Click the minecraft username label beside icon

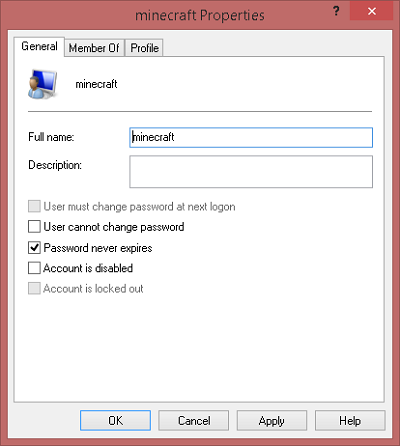96,84
